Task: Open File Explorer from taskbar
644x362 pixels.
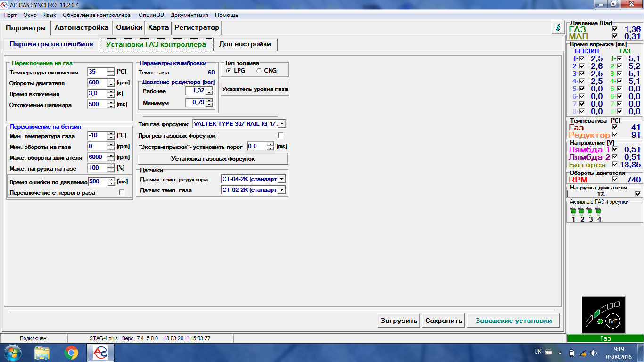Action: (x=42, y=353)
